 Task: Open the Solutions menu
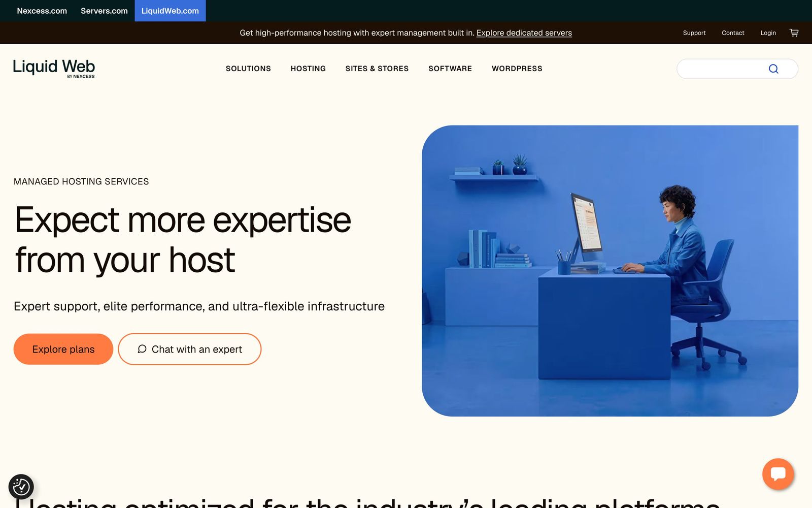248,69
